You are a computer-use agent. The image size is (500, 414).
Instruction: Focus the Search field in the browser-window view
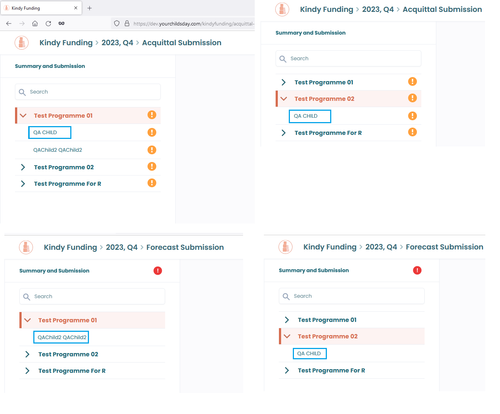tap(88, 92)
